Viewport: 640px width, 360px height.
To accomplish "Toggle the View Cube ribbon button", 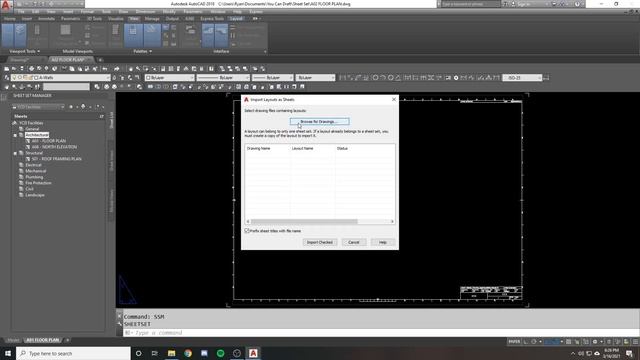I will pyautogui.click(x=20, y=36).
